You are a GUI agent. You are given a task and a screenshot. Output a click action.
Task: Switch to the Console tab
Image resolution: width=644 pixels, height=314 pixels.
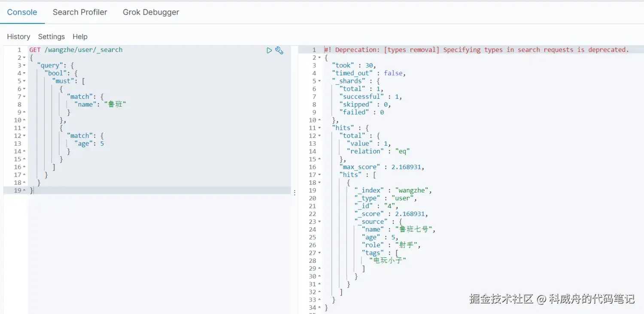[22, 12]
